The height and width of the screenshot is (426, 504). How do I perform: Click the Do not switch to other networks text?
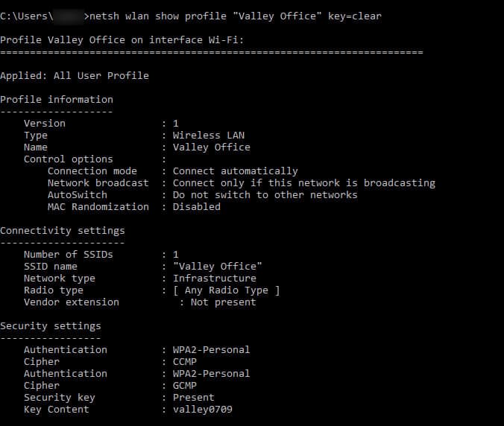(265, 195)
